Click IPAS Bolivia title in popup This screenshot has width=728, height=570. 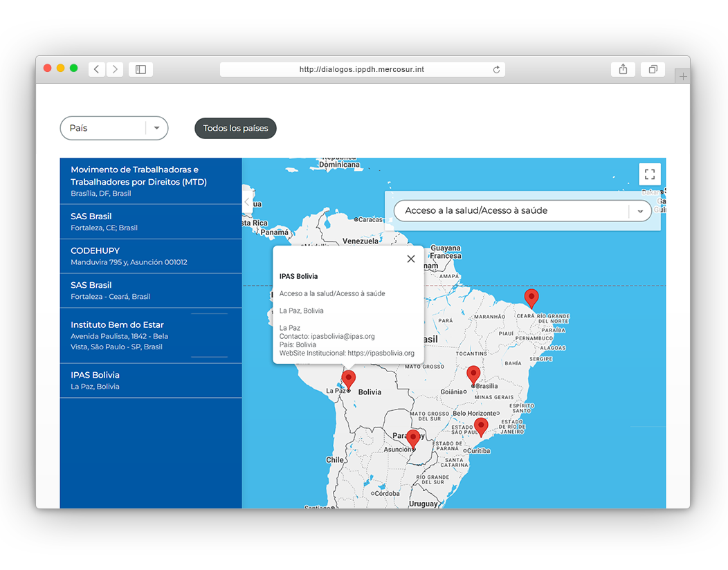pos(298,276)
